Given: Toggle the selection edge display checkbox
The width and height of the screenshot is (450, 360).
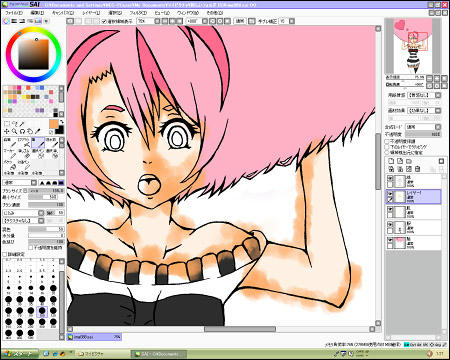Looking at the screenshot, I should [104, 21].
